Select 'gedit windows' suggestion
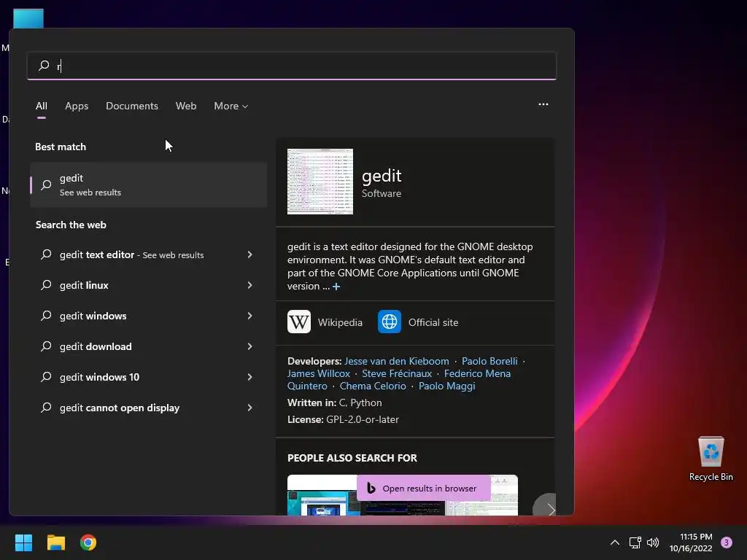This screenshot has width=747, height=560. (x=93, y=316)
